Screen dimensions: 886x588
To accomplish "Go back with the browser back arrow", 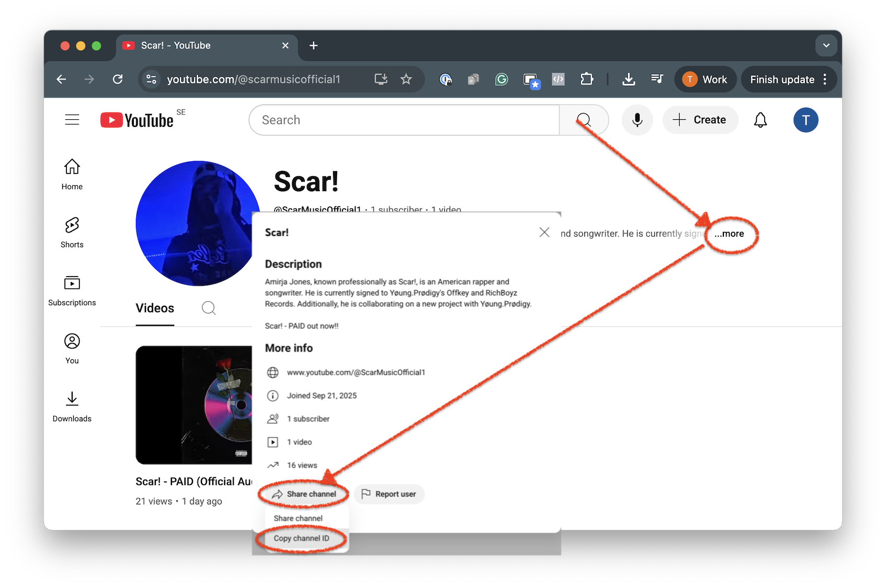I will pyautogui.click(x=62, y=79).
